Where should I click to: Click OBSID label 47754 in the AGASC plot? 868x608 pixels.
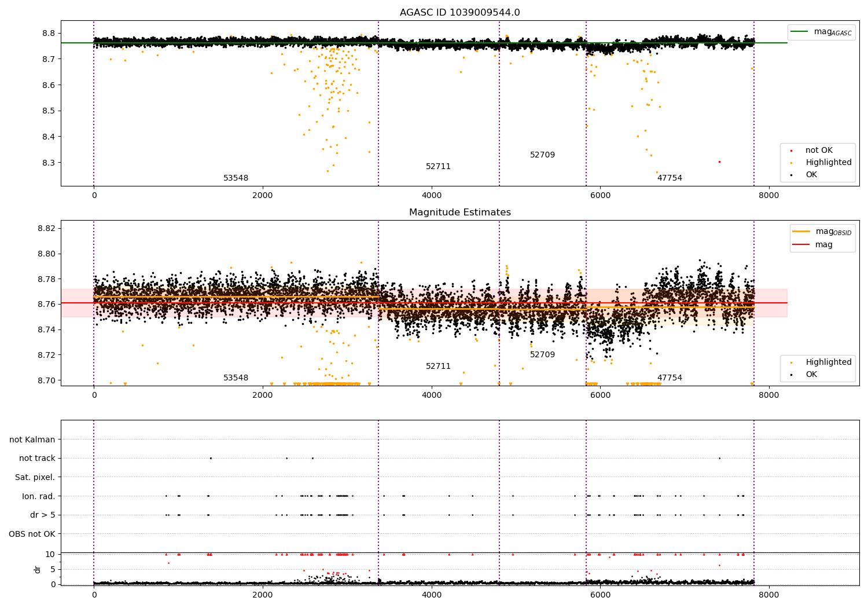pyautogui.click(x=670, y=178)
